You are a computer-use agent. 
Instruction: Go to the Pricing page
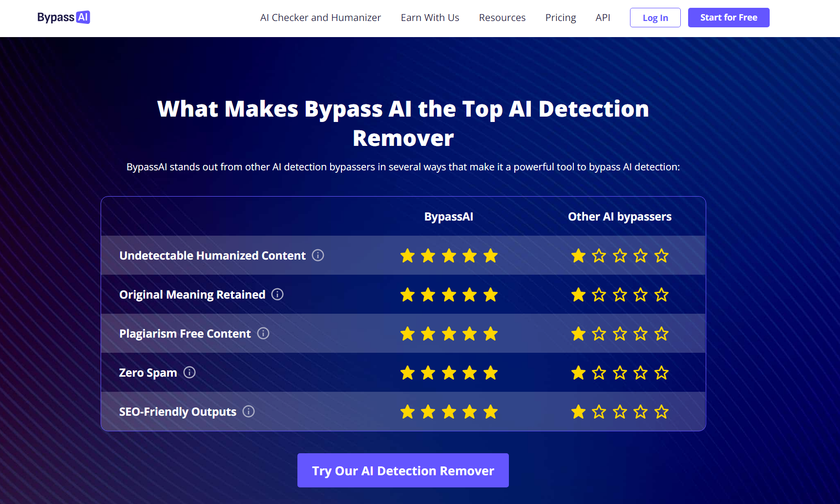[561, 18]
